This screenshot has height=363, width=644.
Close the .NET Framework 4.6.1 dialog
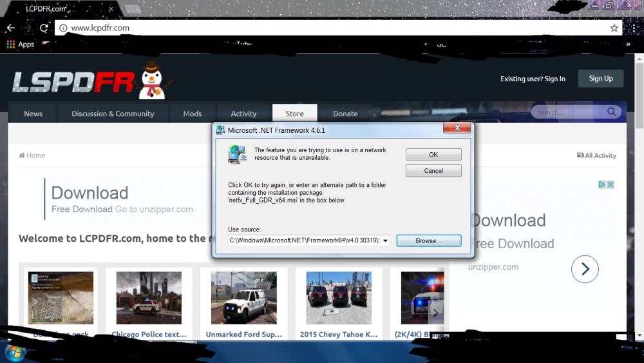pyautogui.click(x=457, y=128)
